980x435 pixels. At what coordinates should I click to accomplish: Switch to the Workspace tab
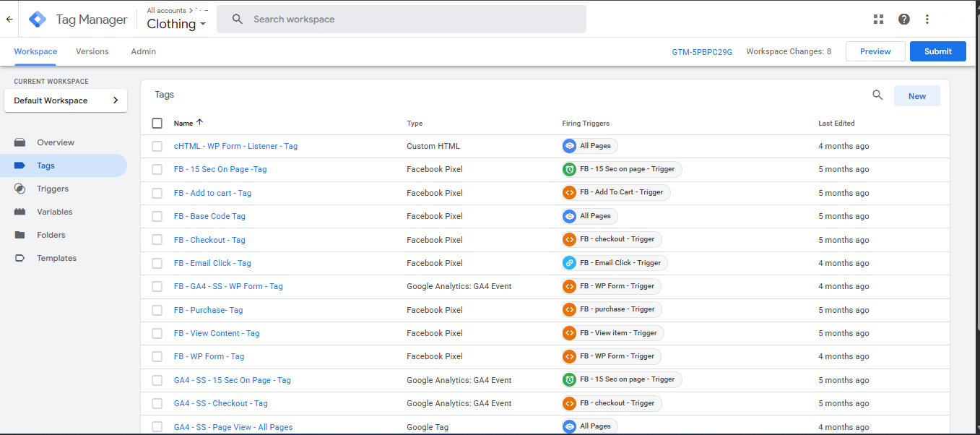click(x=35, y=51)
